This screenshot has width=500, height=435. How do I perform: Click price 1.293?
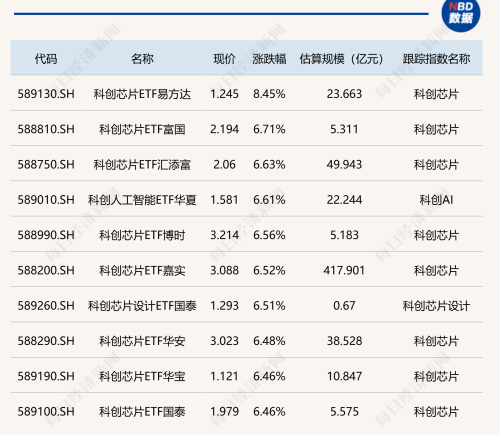(224, 306)
